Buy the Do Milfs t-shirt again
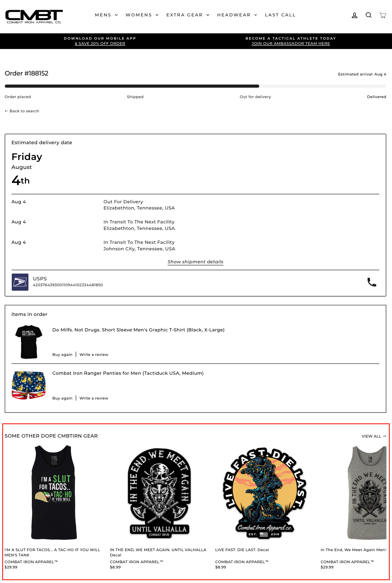The height and width of the screenshot is (583, 392). [x=62, y=355]
